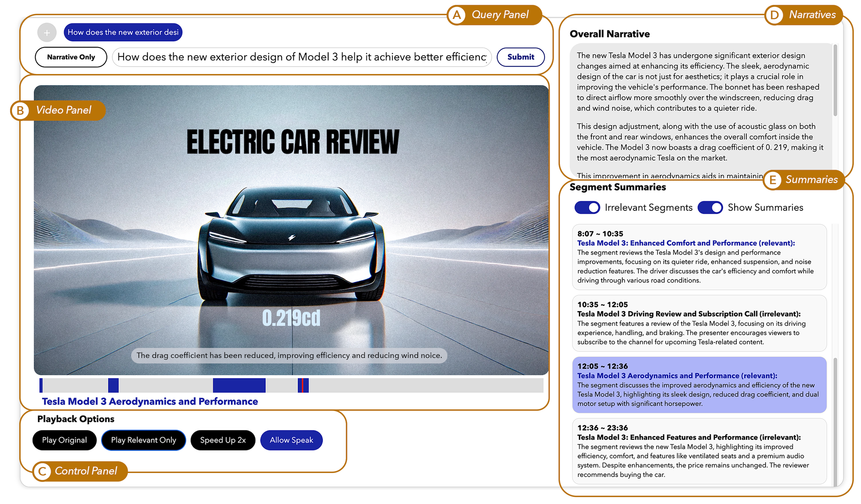Screen dimensions: 861x504
Task: Select the highlighted 12:05 ~ 12:36 segment card
Action: pyautogui.click(x=699, y=385)
